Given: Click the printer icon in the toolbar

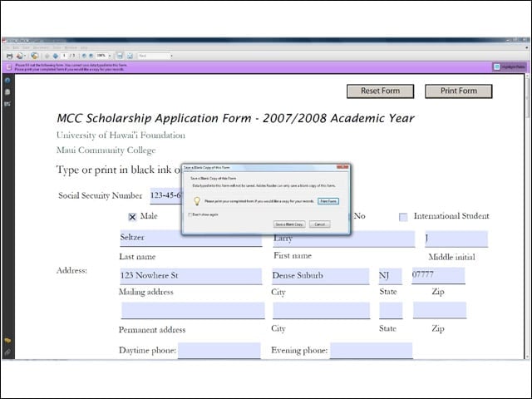Looking at the screenshot, I should tap(9, 56).
